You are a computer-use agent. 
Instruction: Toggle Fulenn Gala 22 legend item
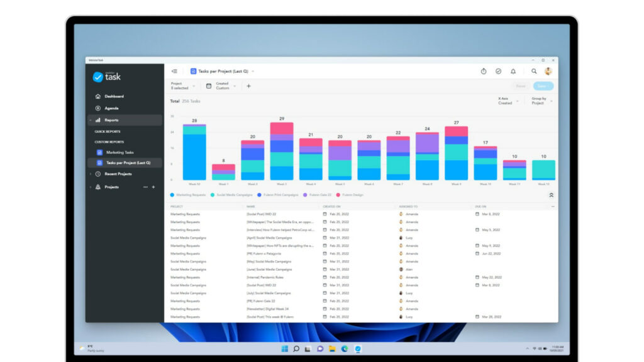pos(317,195)
